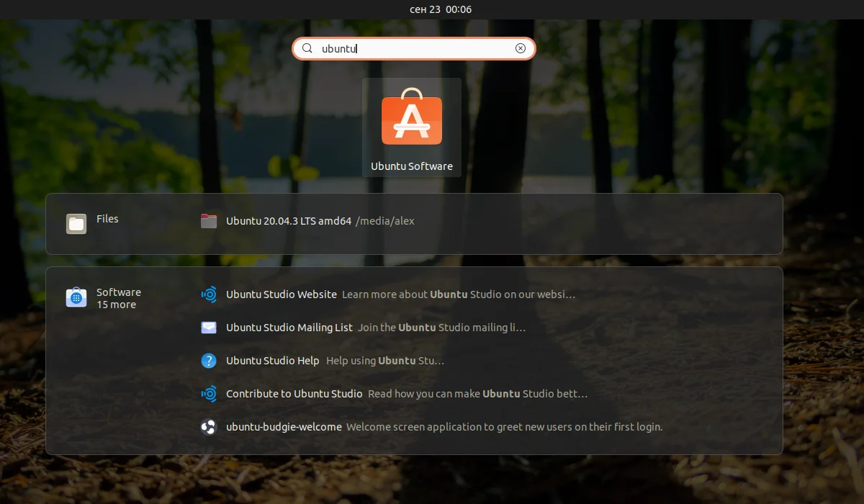Viewport: 864px width, 504px height.
Task: Show 15 more software results
Action: [x=116, y=305]
